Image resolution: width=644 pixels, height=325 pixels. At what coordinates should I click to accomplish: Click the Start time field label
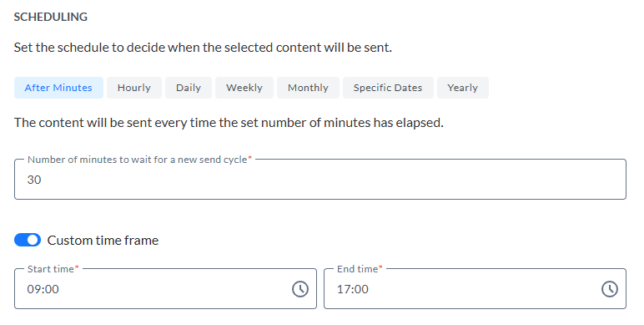pyautogui.click(x=53, y=269)
